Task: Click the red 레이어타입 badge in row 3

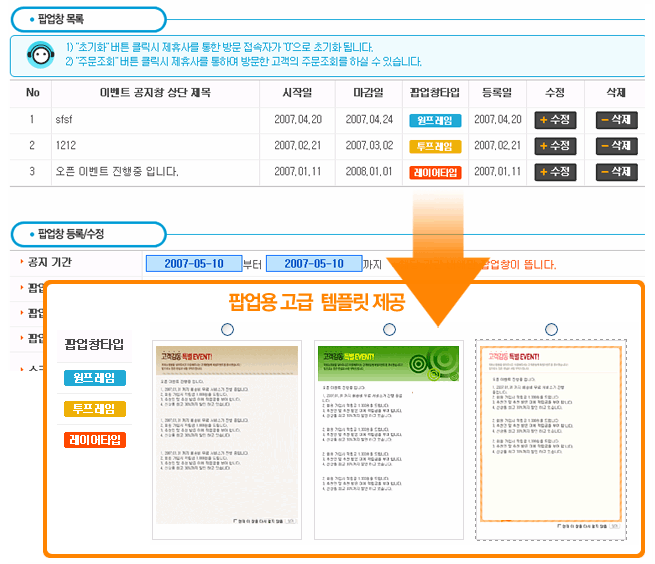Action: [435, 172]
